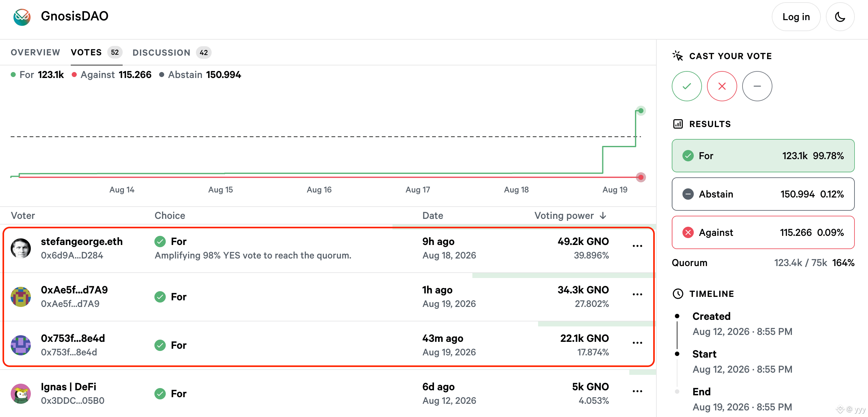This screenshot has width=868, height=417.
Task: Click the GnosisDAO owl logo
Action: 22,17
